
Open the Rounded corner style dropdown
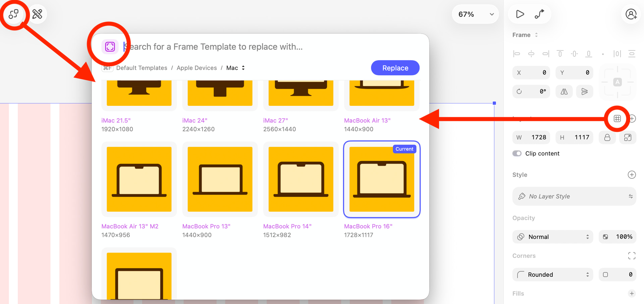553,274
